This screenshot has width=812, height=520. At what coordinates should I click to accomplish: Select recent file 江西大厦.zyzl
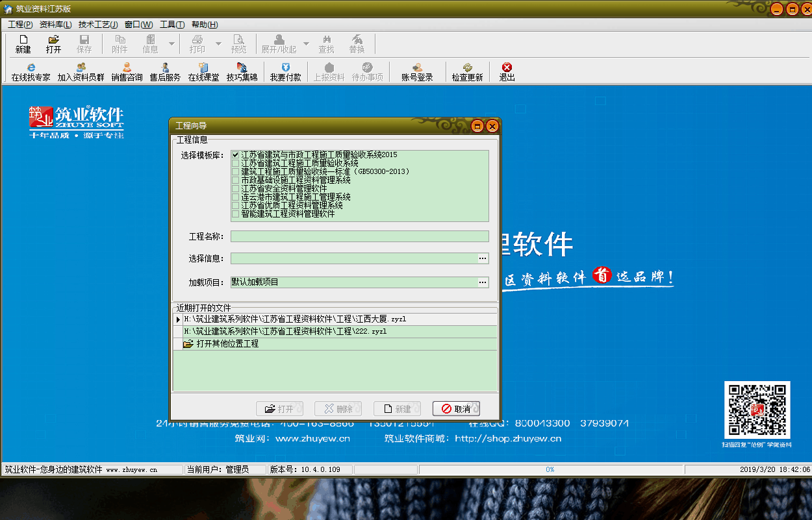(x=295, y=319)
